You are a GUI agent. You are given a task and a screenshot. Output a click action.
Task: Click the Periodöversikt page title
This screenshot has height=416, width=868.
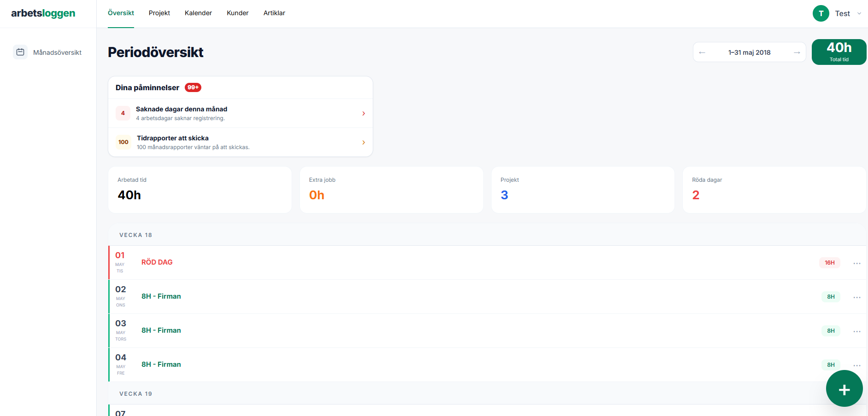pyautogui.click(x=156, y=52)
